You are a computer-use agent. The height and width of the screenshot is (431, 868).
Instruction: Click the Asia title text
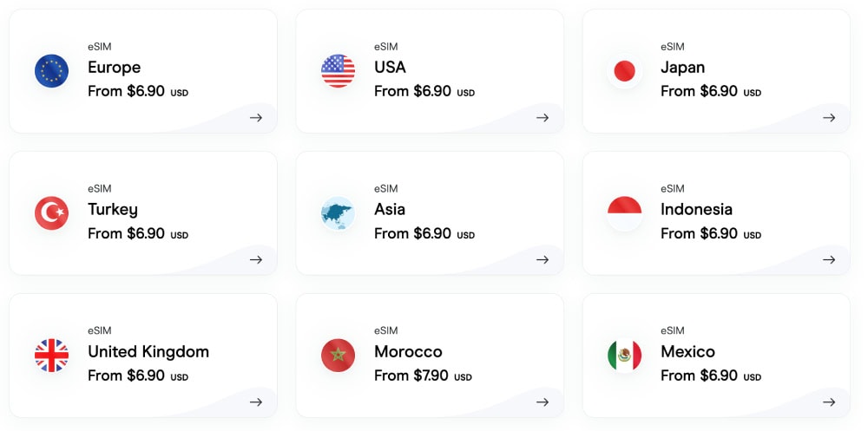390,209
